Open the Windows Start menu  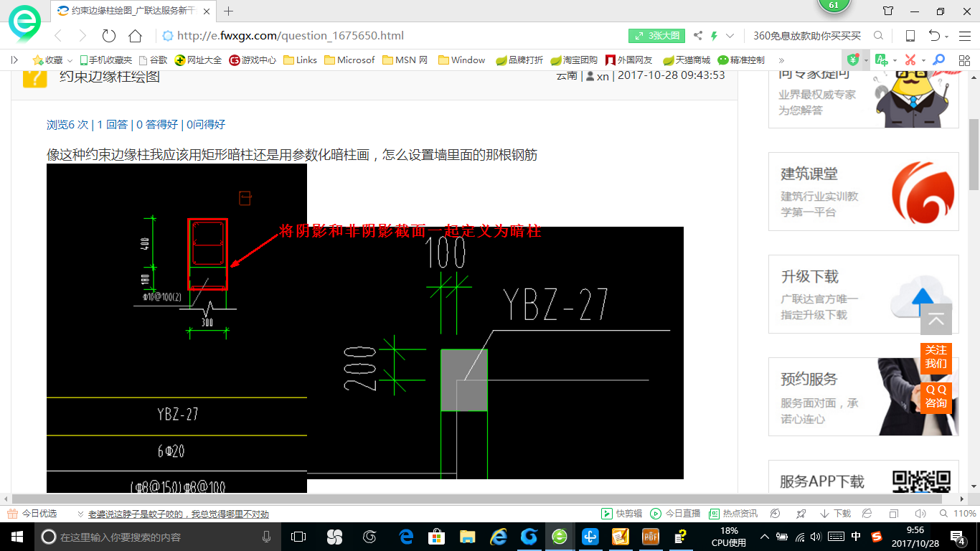coord(17,537)
